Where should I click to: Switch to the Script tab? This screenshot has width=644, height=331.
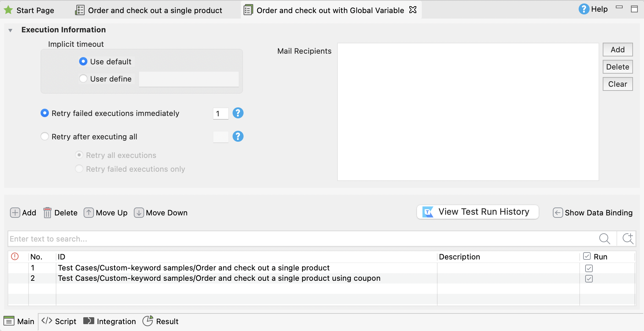59,321
